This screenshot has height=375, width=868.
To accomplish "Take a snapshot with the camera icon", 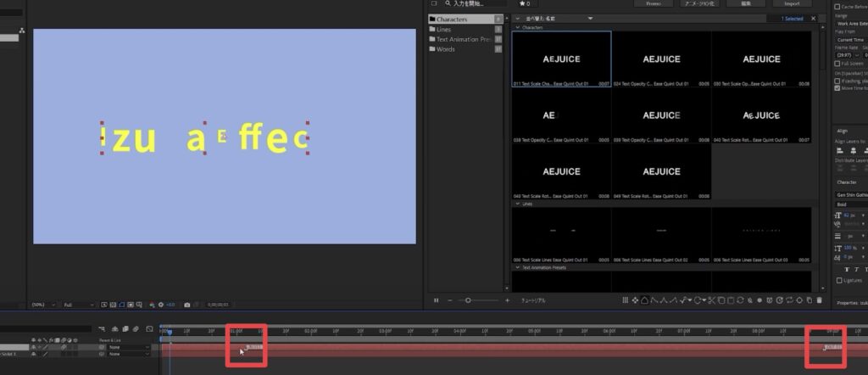I will 186,304.
